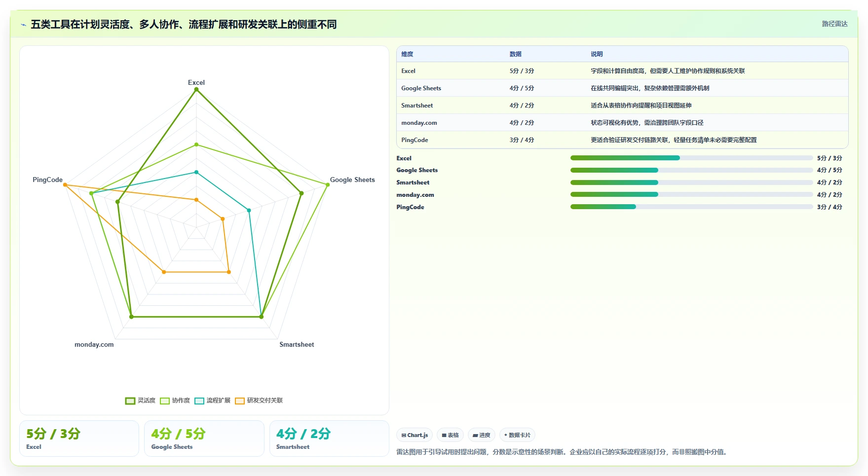Screen dimensions: 868x476
Task: Click the teal point on the Excel axis
Action: click(196, 172)
